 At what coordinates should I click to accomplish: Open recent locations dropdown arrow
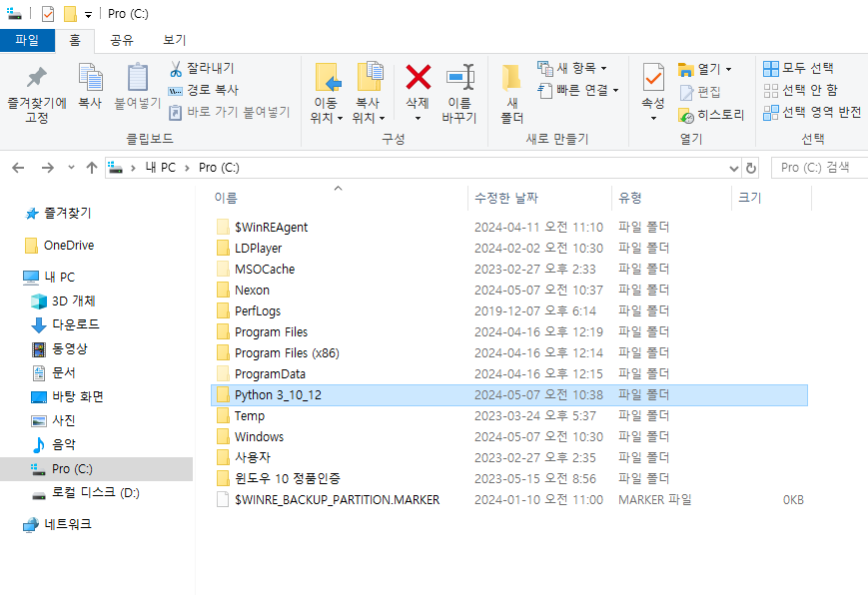71,168
